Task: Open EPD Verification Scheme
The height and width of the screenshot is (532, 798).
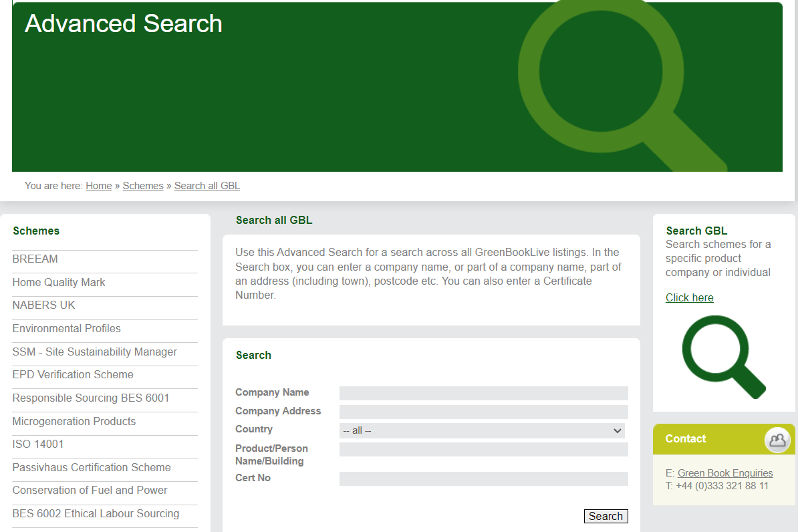Action: coord(73,375)
